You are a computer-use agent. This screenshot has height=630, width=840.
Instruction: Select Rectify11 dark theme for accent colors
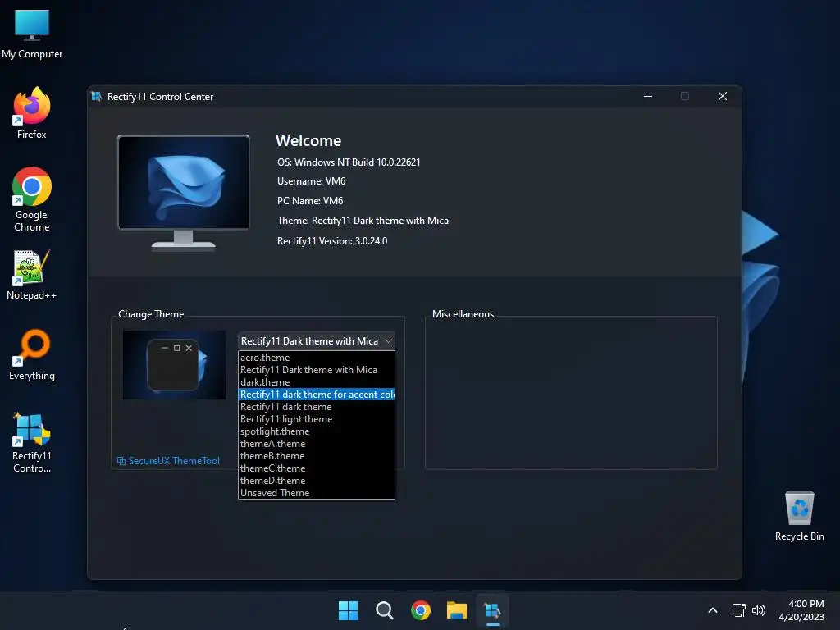(x=316, y=395)
